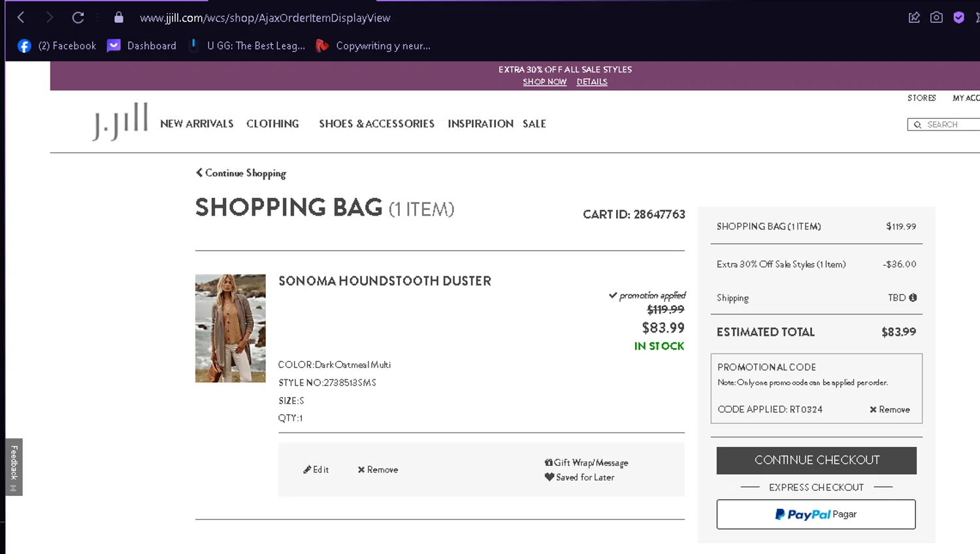
Task: Click the padlock site security icon
Action: pyautogui.click(x=118, y=18)
